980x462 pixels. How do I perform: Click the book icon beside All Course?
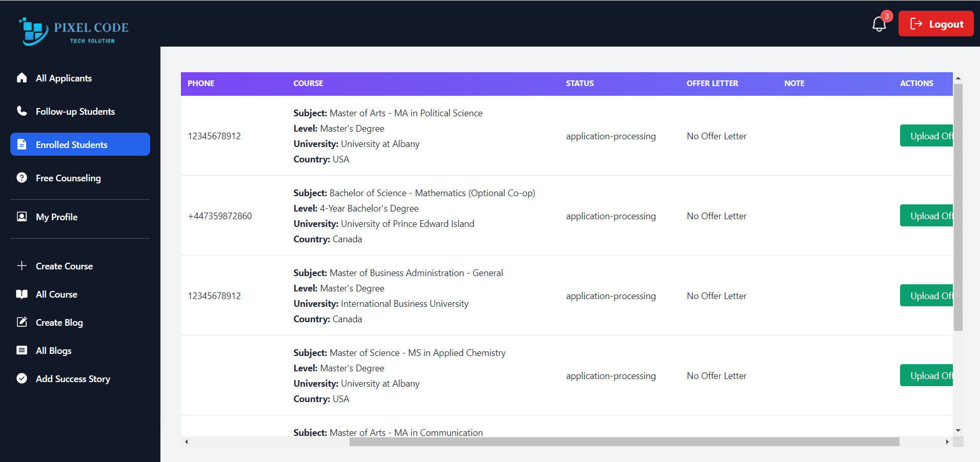tap(22, 294)
